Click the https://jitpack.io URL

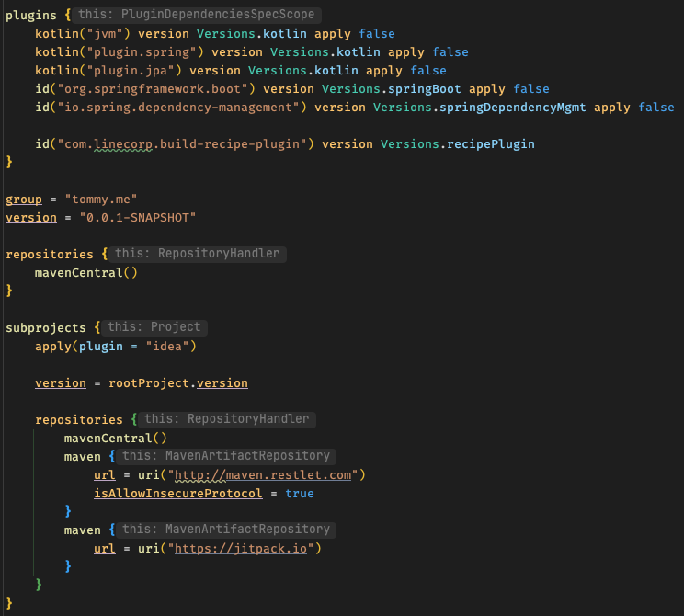(x=240, y=548)
